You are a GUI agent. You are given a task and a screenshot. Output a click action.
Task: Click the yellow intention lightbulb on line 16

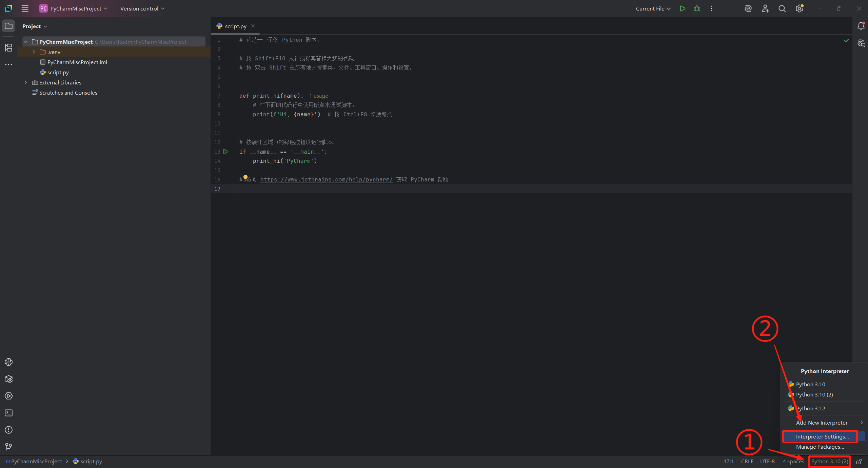pyautogui.click(x=245, y=177)
